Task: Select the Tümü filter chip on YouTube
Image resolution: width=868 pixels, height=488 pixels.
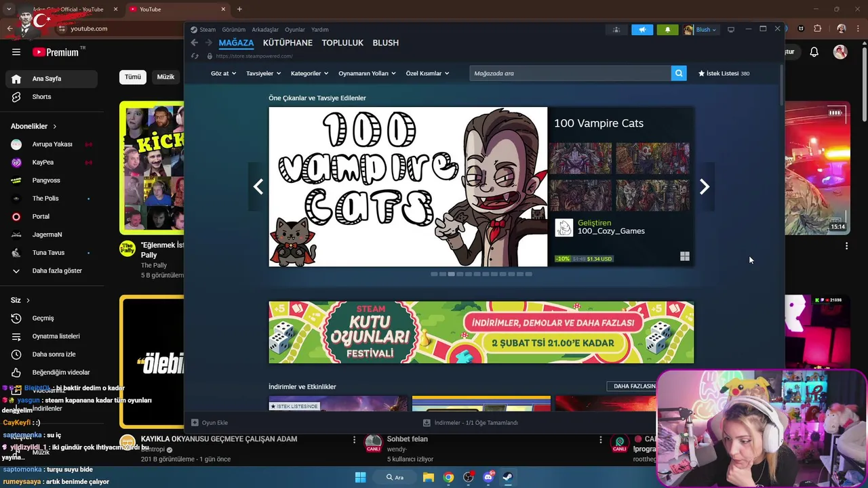Action: tap(133, 77)
